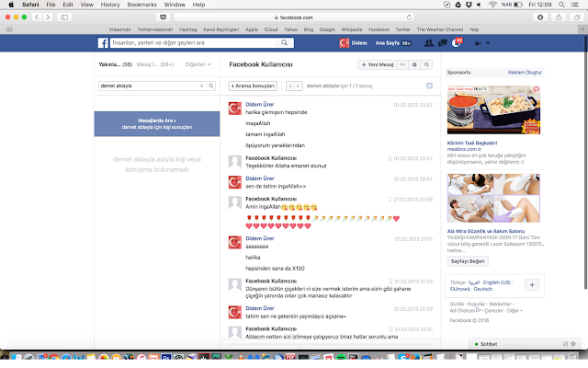Open the Favorites grid icon

9,29
